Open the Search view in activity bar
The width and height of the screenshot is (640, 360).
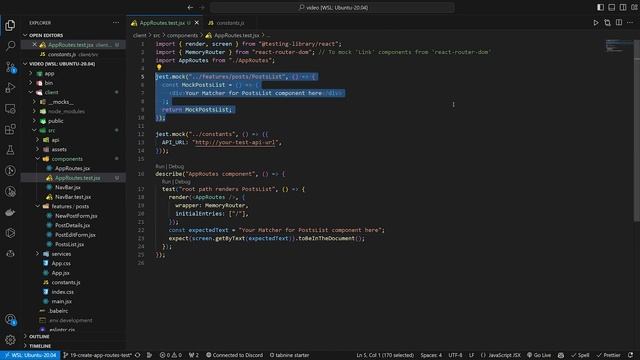coord(10,46)
